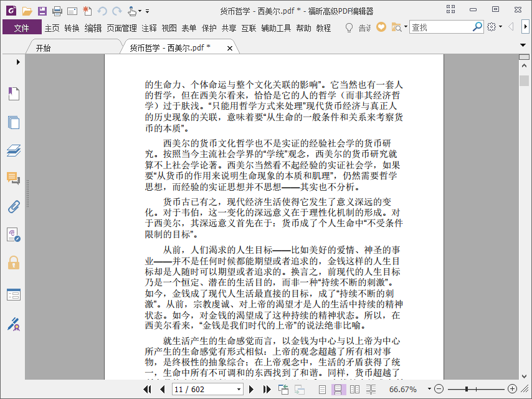Open the 注释 ribbon tab
This screenshot has width=532, height=399.
149,28
